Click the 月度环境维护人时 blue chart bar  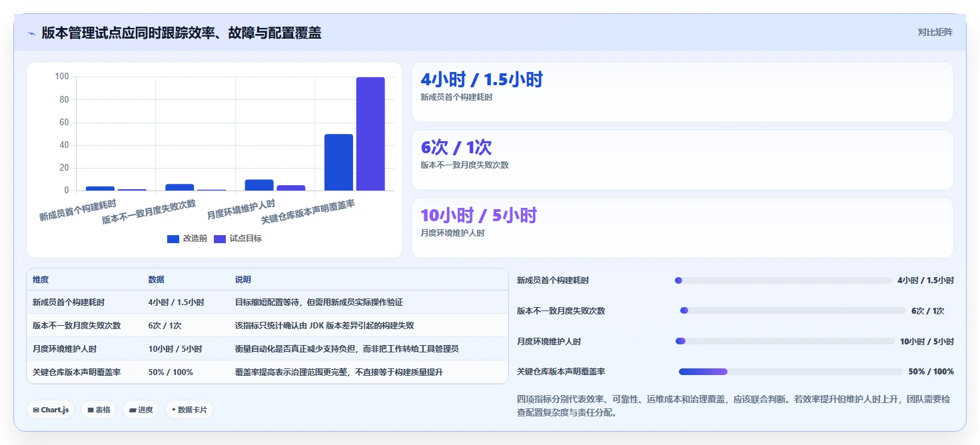click(x=259, y=185)
